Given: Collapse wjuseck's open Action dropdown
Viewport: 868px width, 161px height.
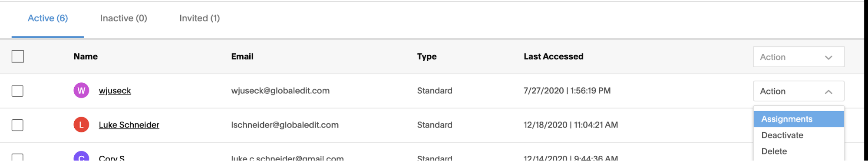Looking at the screenshot, I should [799, 91].
